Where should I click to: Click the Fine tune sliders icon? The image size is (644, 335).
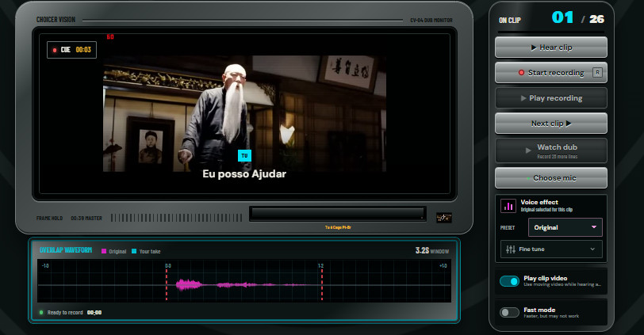tap(511, 249)
